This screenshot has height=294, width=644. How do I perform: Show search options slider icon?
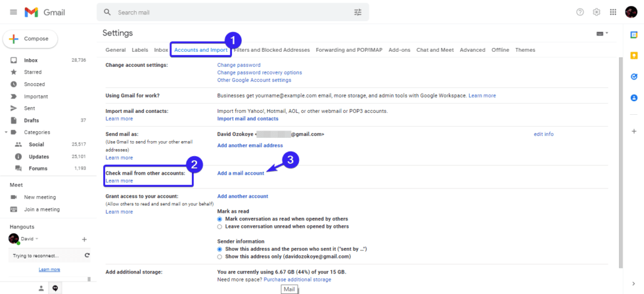tap(358, 12)
